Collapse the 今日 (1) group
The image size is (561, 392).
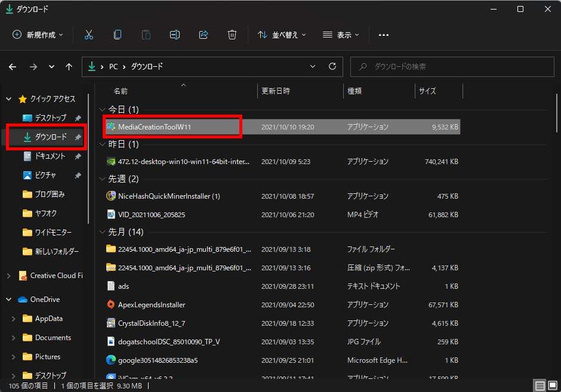click(102, 109)
